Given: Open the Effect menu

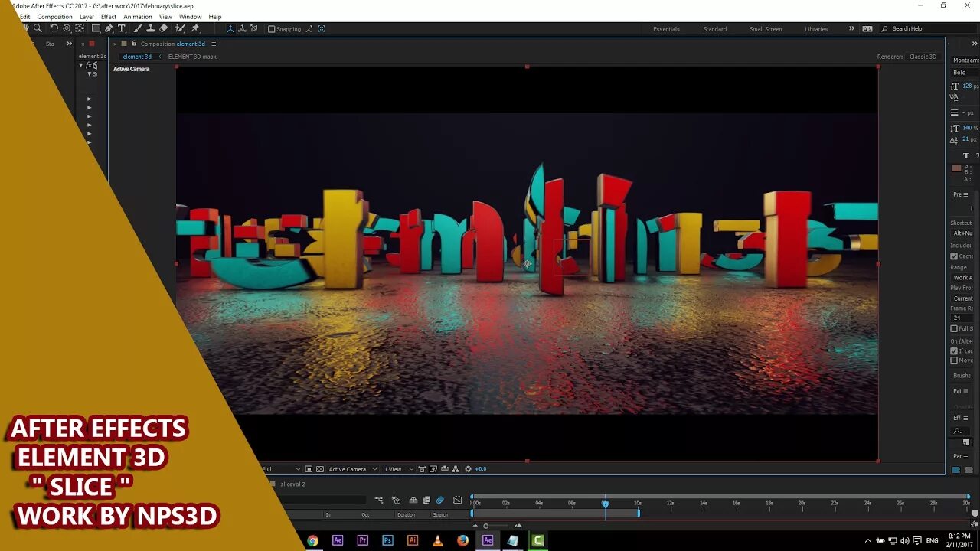Looking at the screenshot, I should 109,17.
